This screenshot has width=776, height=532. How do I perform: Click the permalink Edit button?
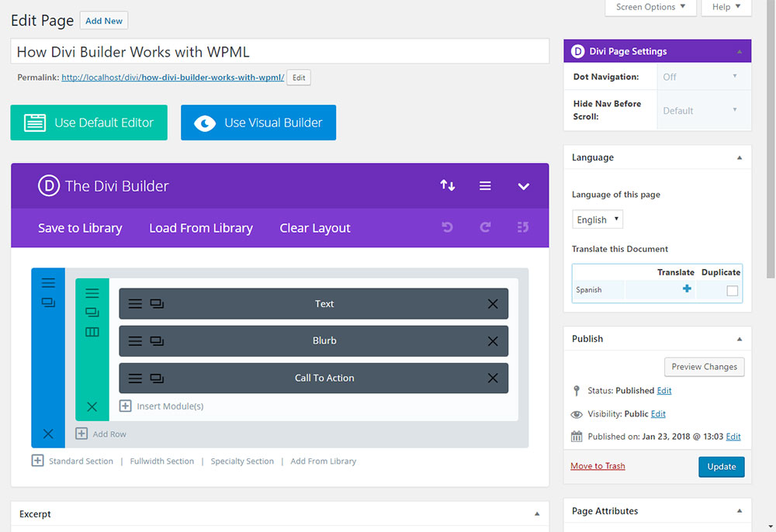tap(299, 78)
